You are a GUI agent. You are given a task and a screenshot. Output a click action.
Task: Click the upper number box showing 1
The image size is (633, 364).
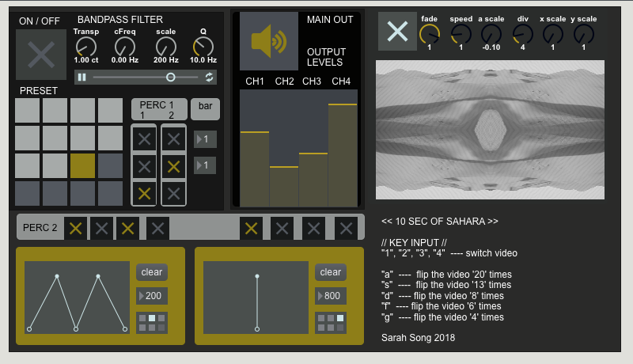click(x=205, y=139)
